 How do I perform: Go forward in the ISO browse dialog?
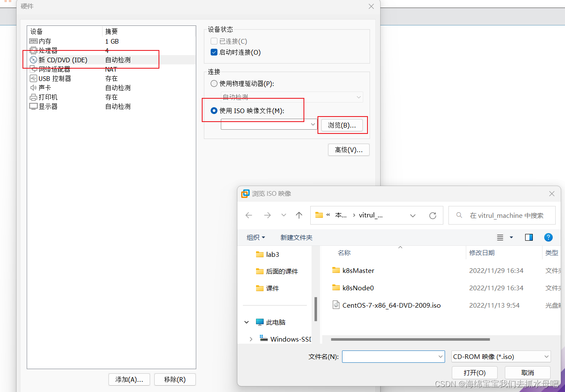click(x=267, y=215)
